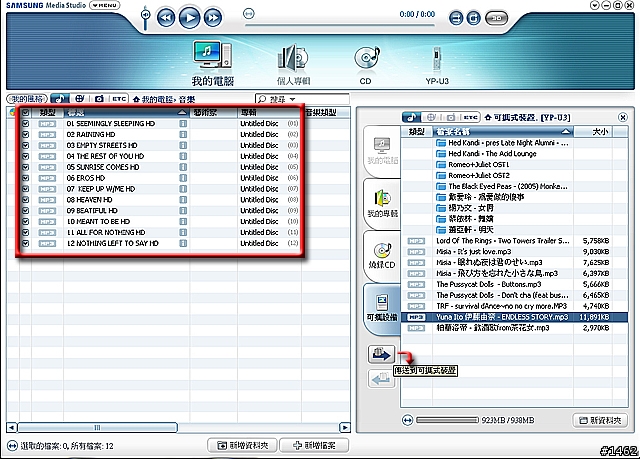The image size is (640, 459).
Task: Select the burn CD (燒錄CD) side tab
Action: (x=382, y=256)
